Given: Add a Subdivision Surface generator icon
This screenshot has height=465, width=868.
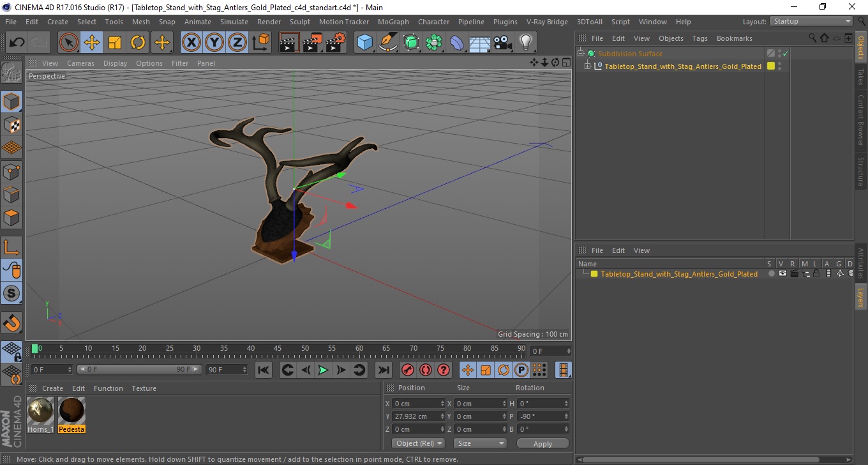Looking at the screenshot, I should coord(411,43).
